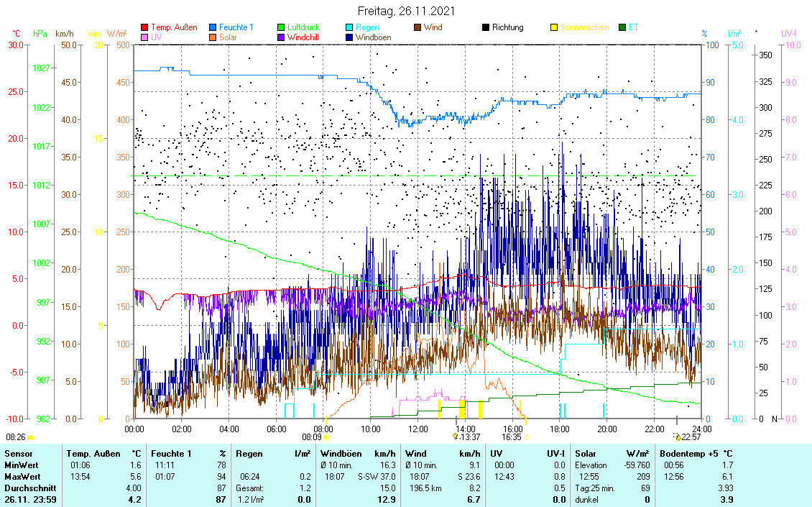Click the chart title Freitag, 26.11.2021
Image resolution: width=812 pixels, height=507 pixels.
click(406, 12)
